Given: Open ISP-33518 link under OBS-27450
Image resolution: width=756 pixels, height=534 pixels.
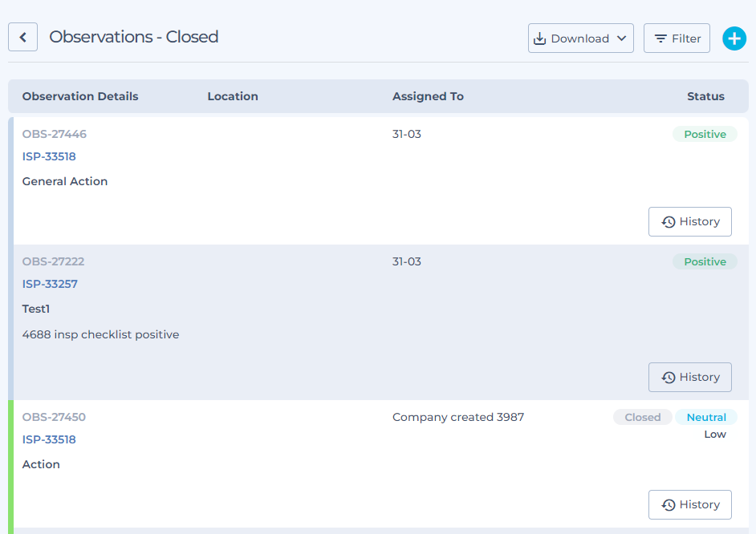Looking at the screenshot, I should (49, 439).
